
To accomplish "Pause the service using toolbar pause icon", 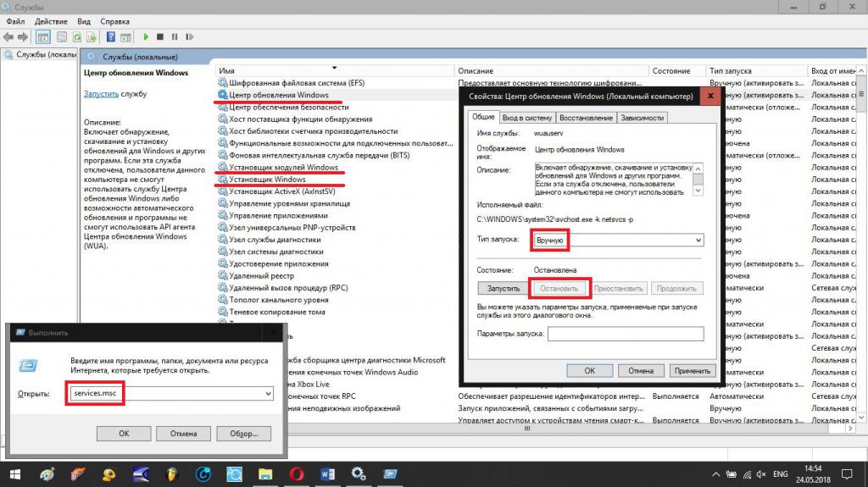I will pyautogui.click(x=175, y=37).
